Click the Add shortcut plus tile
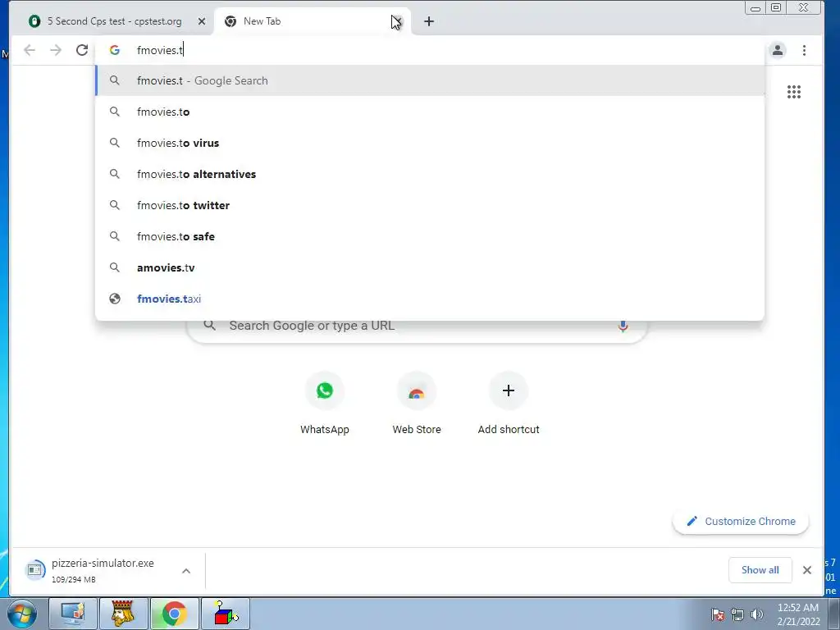 [x=509, y=403]
